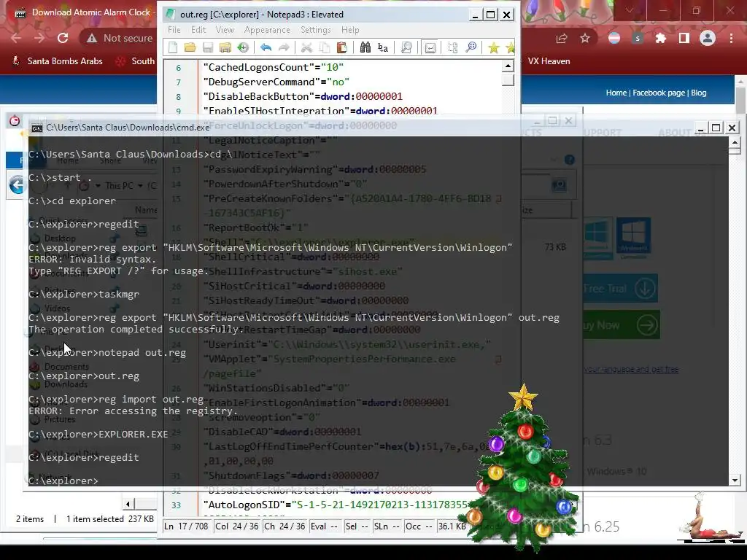Image resolution: width=747 pixels, height=560 pixels.
Task: Open the Help menu in Notepad3
Action: click(x=350, y=29)
